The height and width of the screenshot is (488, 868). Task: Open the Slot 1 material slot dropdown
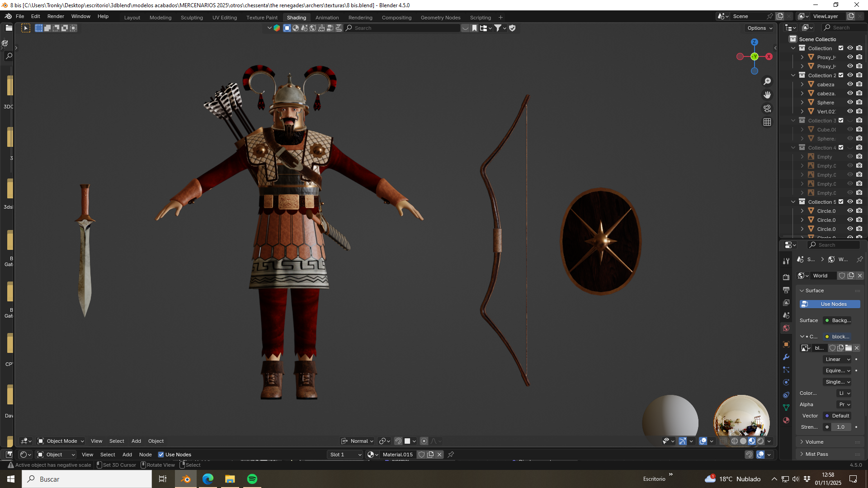345,455
